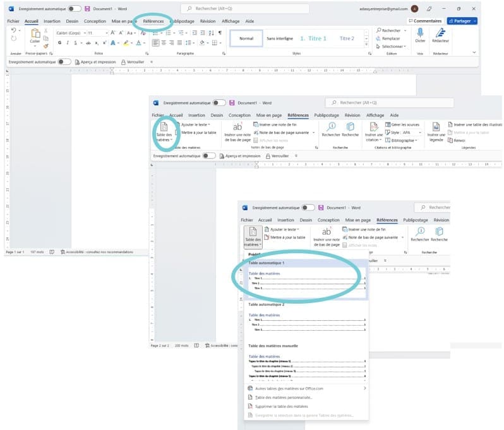This screenshot has width=504, height=430.
Task: Toggle title bar Enregistrement automatique in middle window
Action: point(219,103)
